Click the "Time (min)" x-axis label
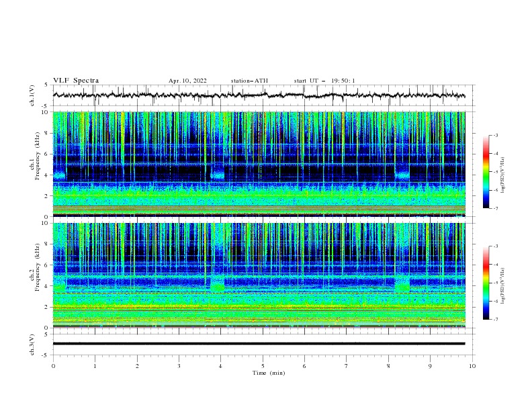This screenshot has width=532, height=411. point(269,373)
